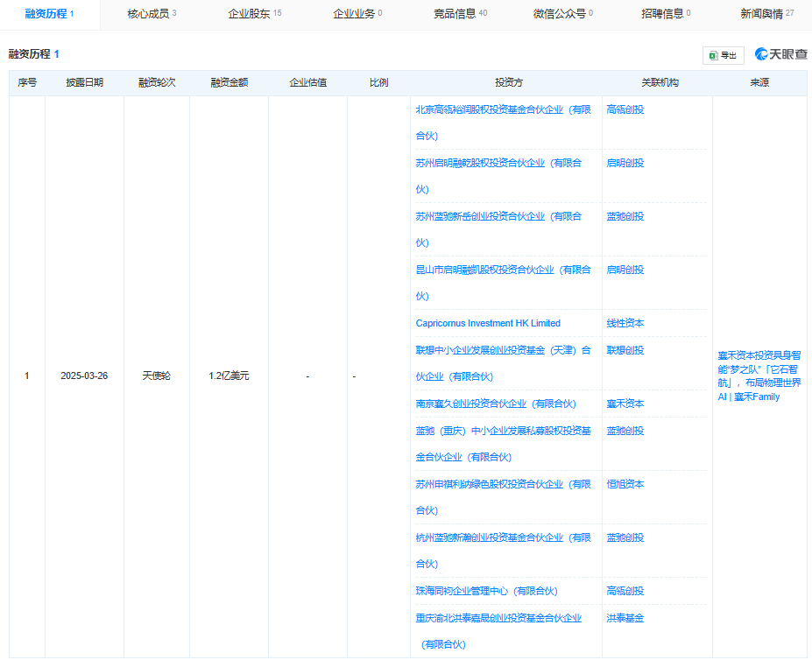Open investor 联想中小企业发展创业投资基金 link

503,363
